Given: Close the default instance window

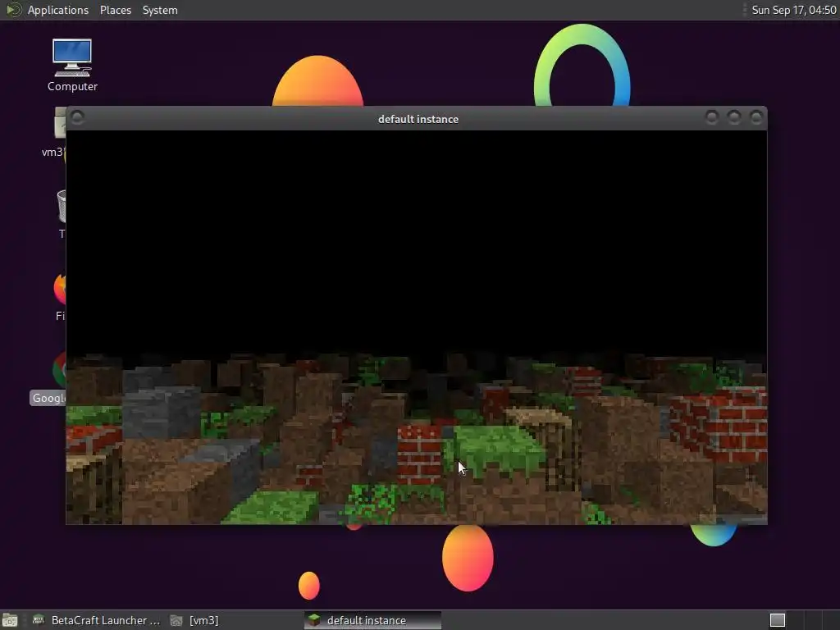Looking at the screenshot, I should [756, 117].
